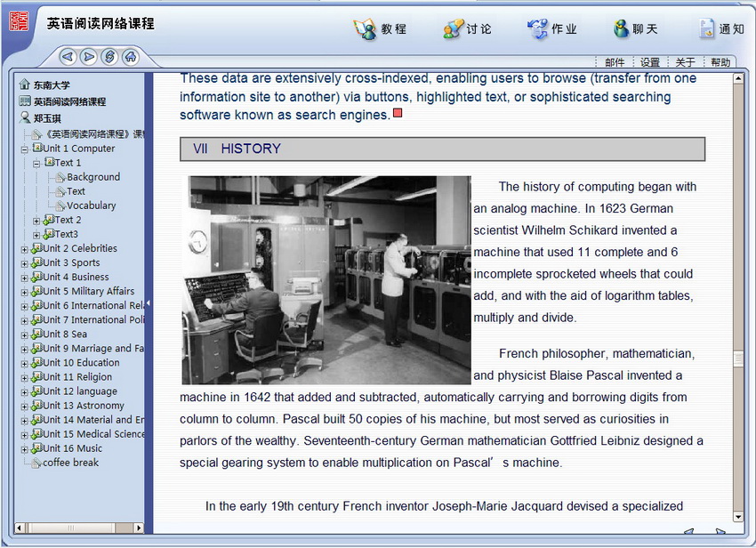Open the 聊天 chat icon
The height and width of the screenshot is (548, 756).
[x=621, y=29]
